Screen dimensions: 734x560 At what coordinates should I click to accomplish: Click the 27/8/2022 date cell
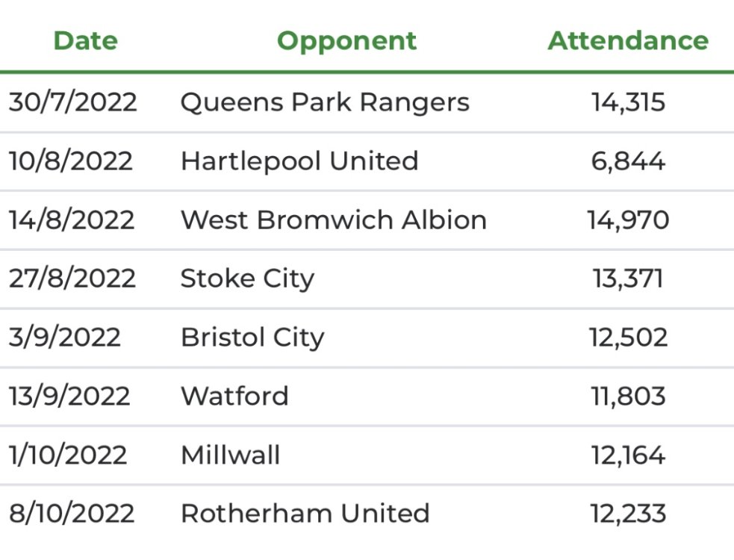click(x=72, y=279)
